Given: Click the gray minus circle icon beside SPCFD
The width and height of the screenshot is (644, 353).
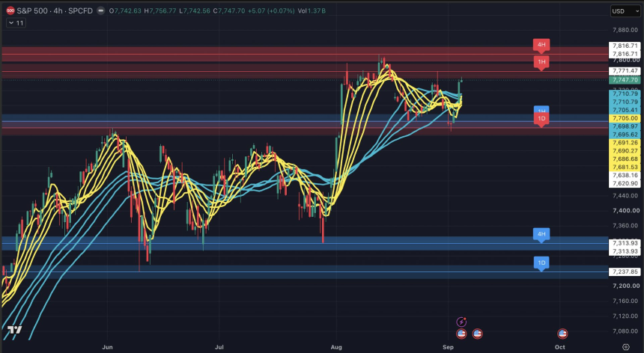Looking at the screenshot, I should (x=100, y=10).
